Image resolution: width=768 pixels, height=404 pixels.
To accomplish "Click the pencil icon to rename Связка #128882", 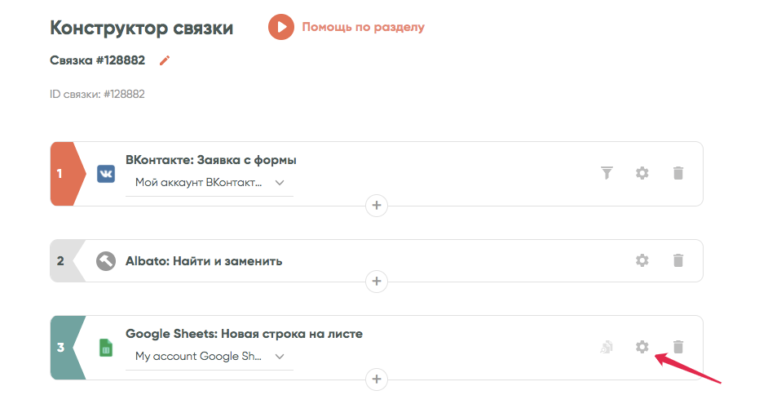I will (165, 60).
